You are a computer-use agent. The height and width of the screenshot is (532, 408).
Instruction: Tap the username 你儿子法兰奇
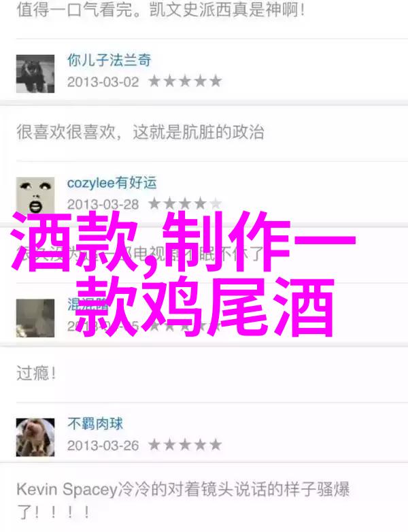[109, 61]
